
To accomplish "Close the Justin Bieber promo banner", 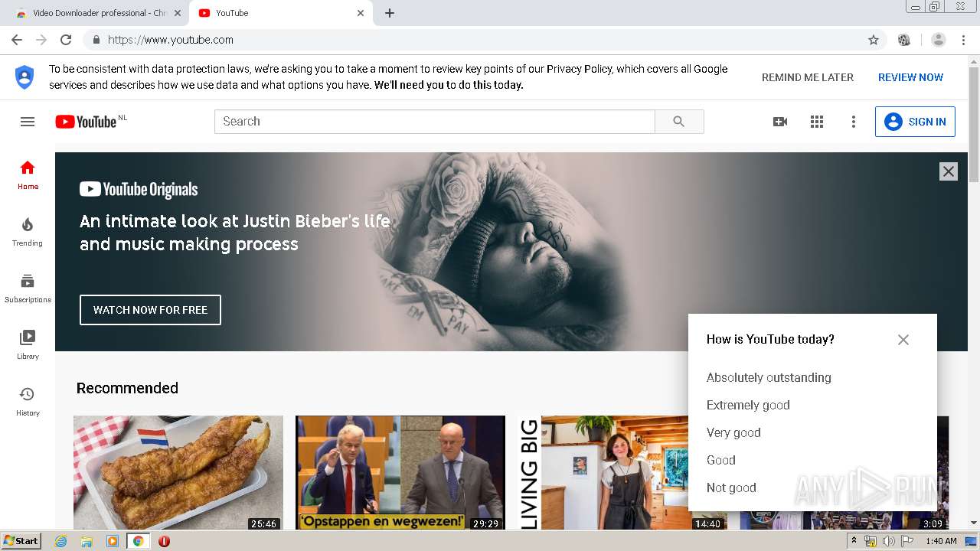I will point(949,171).
